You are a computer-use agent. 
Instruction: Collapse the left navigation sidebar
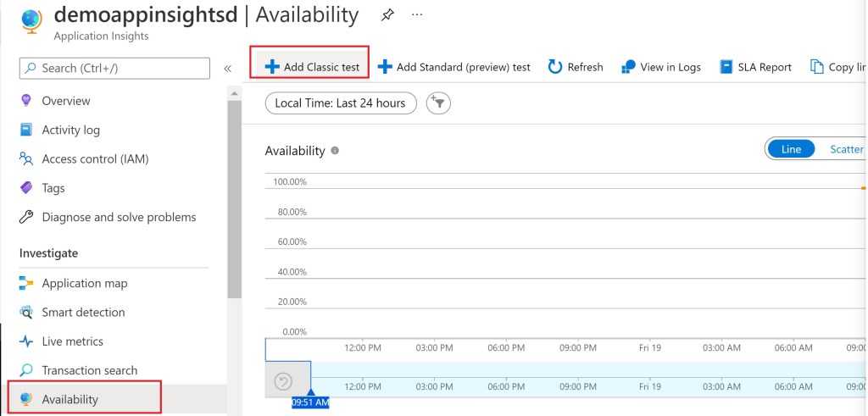(x=227, y=69)
